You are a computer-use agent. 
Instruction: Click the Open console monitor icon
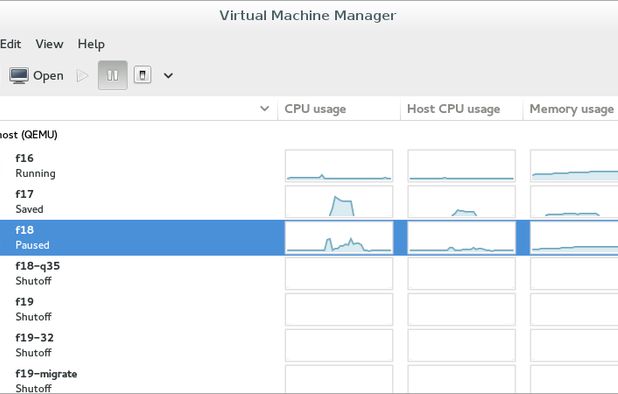pyautogui.click(x=19, y=76)
